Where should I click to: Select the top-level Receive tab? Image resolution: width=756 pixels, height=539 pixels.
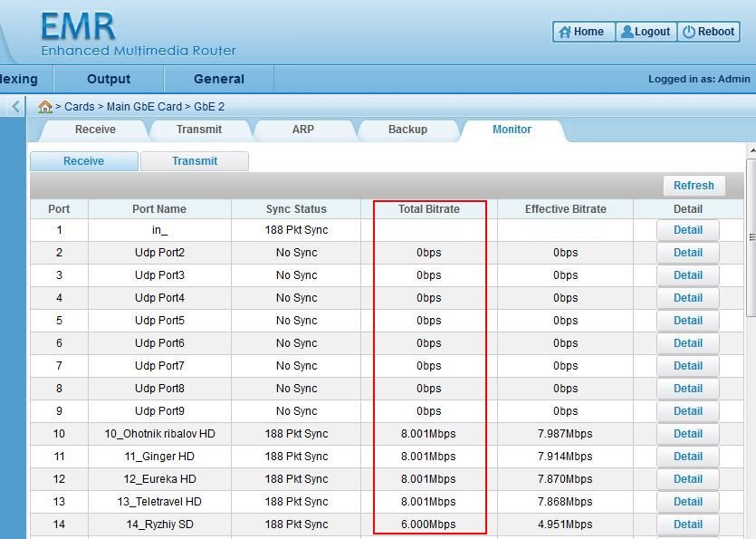tap(95, 130)
